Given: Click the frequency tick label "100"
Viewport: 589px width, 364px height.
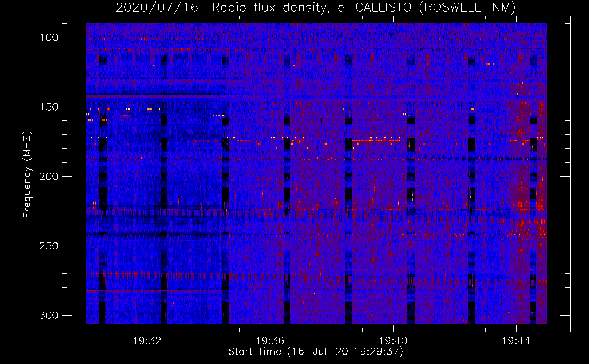Looking at the screenshot, I should [x=49, y=37].
